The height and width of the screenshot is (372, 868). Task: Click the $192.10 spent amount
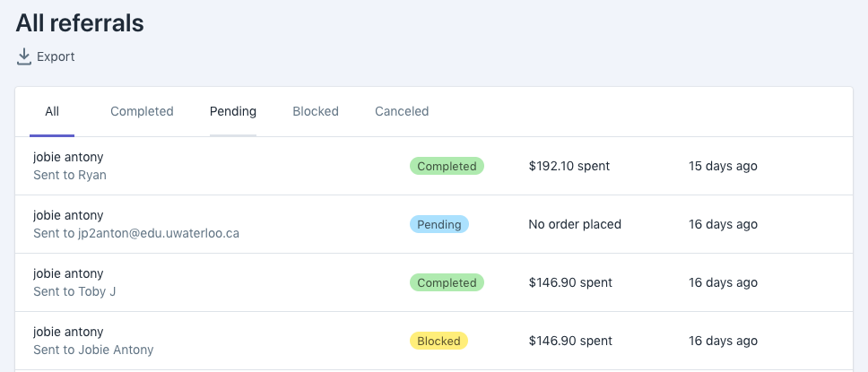click(x=569, y=166)
